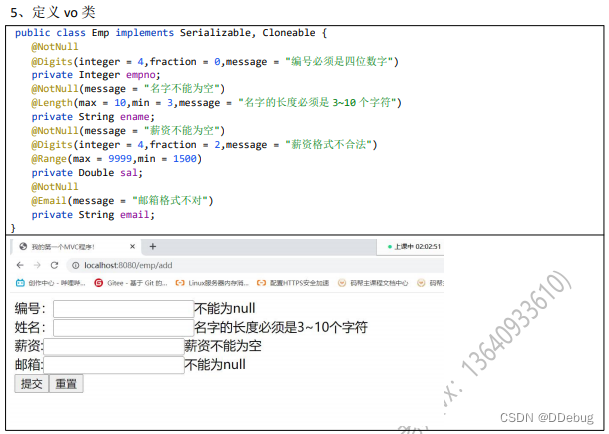Click the @NotNull message 薪资不能为空 code line
The width and height of the screenshot is (609, 434).
click(x=128, y=131)
